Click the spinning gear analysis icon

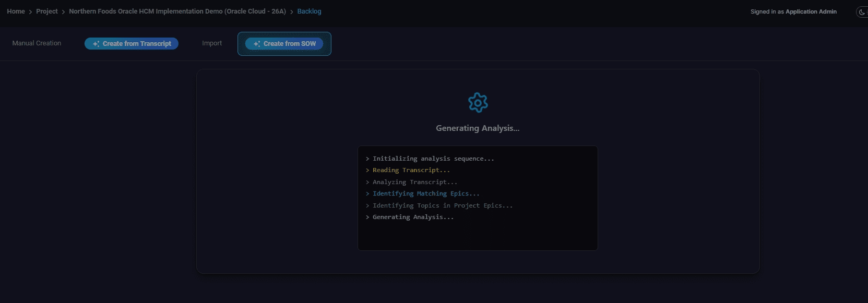click(478, 103)
